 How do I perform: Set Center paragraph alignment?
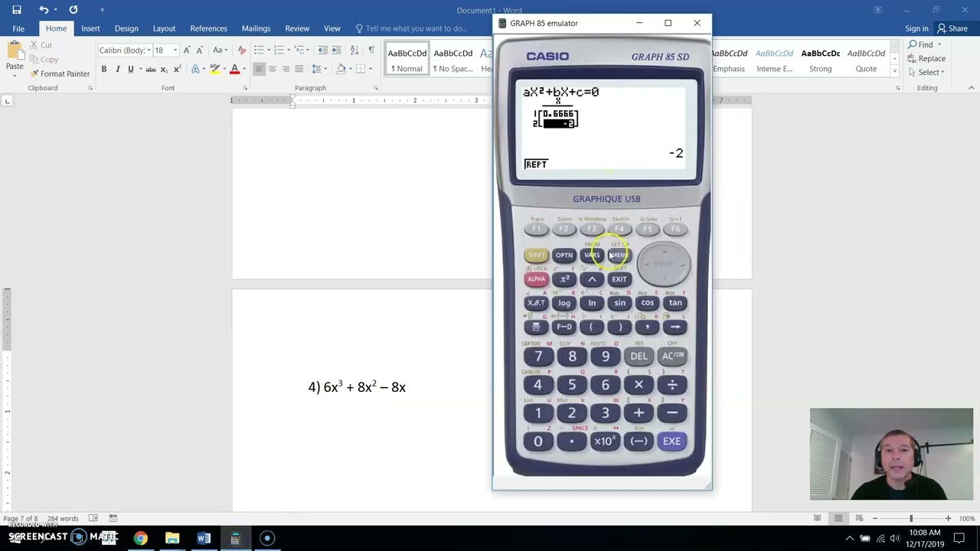point(273,69)
